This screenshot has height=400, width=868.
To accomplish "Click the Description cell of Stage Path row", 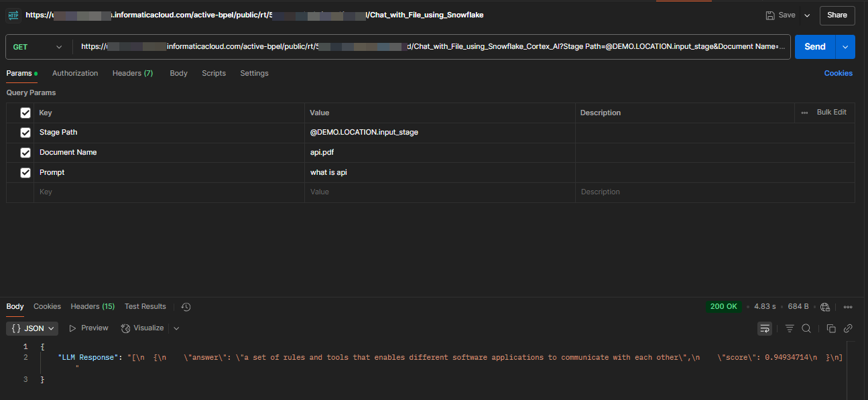I will tap(715, 133).
